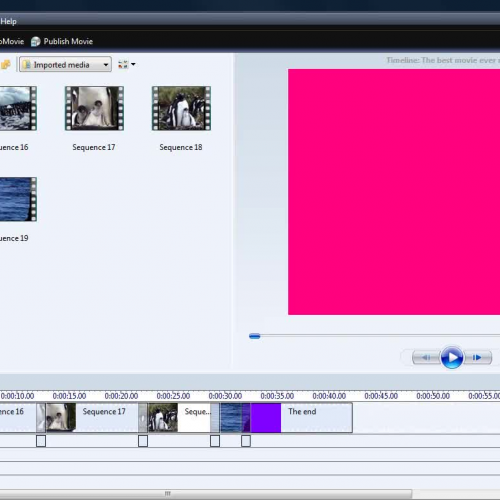Click the 0:00:40.00 mark on timeline ruler
Image resolution: width=500 pixels, height=500 pixels.
[329, 396]
